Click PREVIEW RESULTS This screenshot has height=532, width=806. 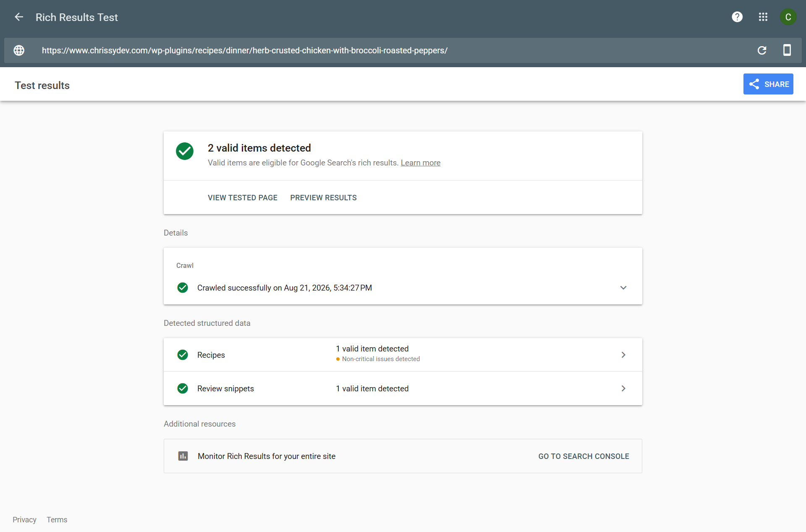point(323,198)
